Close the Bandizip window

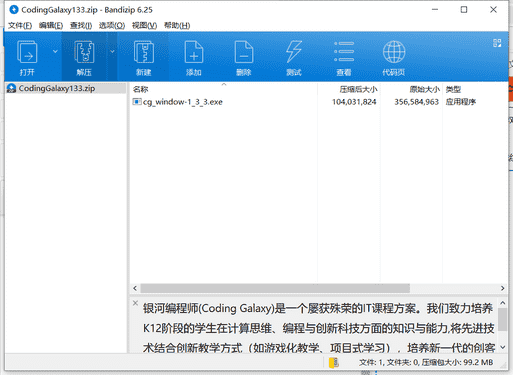[x=493, y=10]
